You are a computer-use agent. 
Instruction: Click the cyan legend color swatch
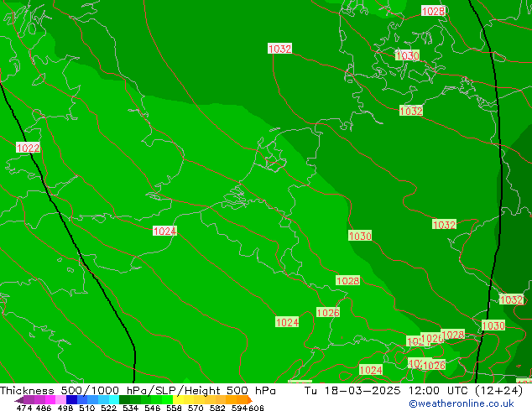coord(114,399)
